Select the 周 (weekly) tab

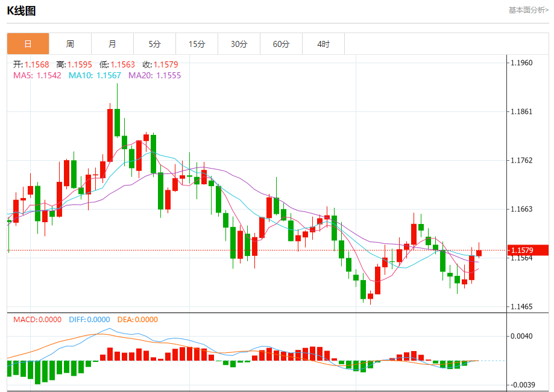coord(70,44)
